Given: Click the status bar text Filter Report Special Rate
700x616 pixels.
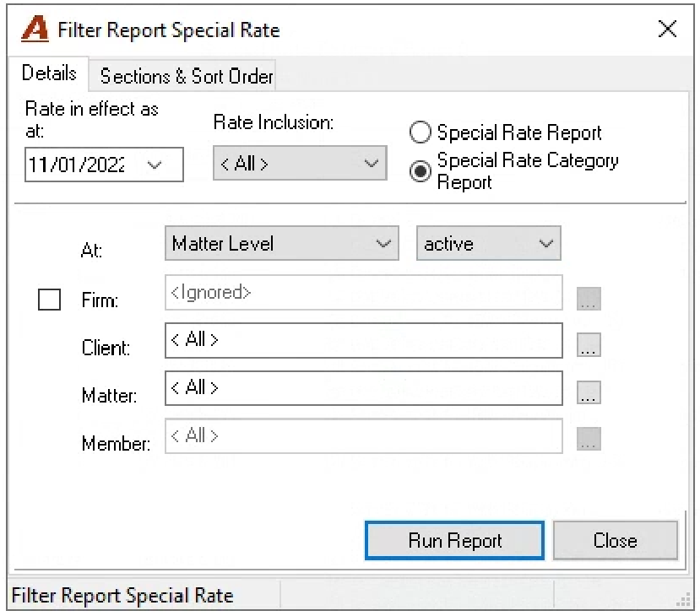Looking at the screenshot, I should tap(122, 596).
